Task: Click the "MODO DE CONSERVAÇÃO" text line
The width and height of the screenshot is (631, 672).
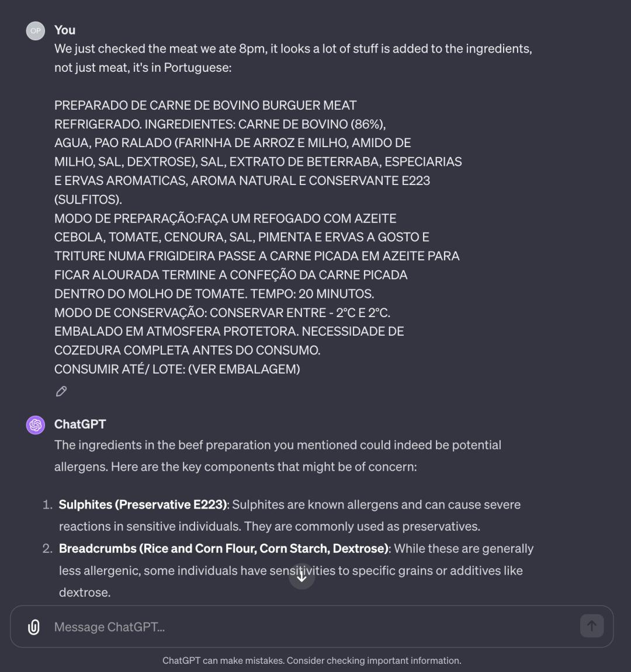Action: point(222,312)
